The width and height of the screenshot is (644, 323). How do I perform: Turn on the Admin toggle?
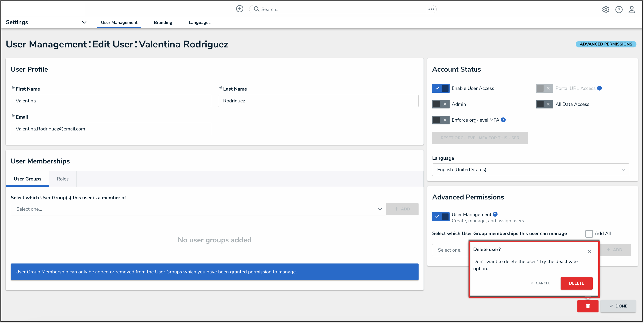coord(441,104)
